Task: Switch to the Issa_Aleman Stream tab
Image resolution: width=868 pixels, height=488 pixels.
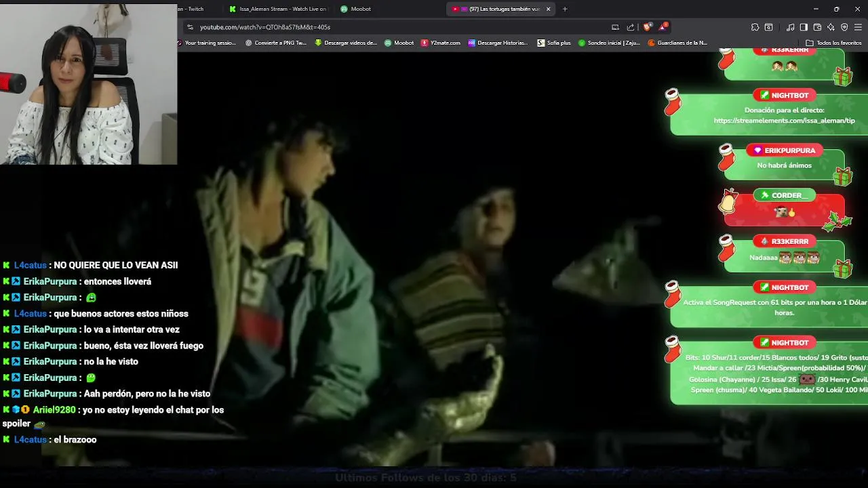Action: tap(278, 9)
